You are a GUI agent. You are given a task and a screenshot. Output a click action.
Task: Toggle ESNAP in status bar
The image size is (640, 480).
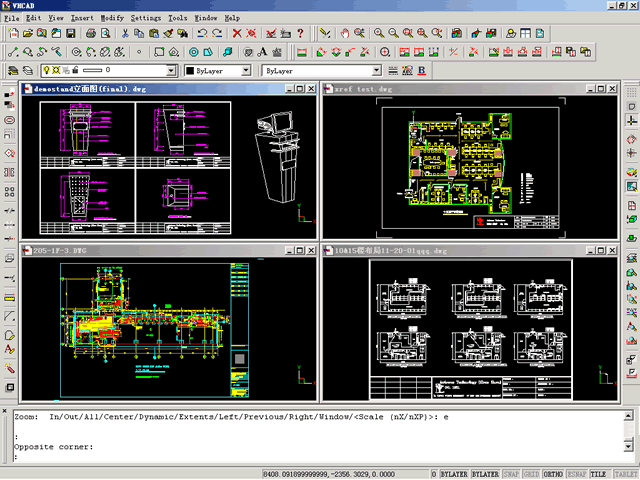point(577,474)
